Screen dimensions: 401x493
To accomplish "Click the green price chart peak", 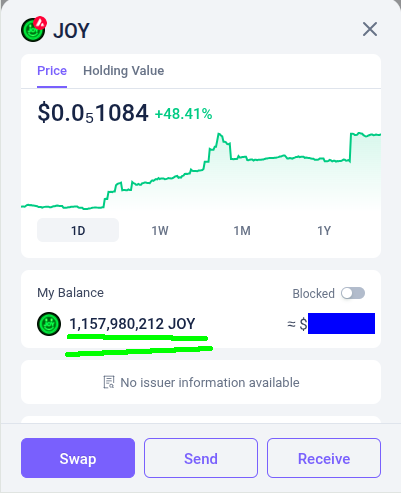I will (219, 135).
